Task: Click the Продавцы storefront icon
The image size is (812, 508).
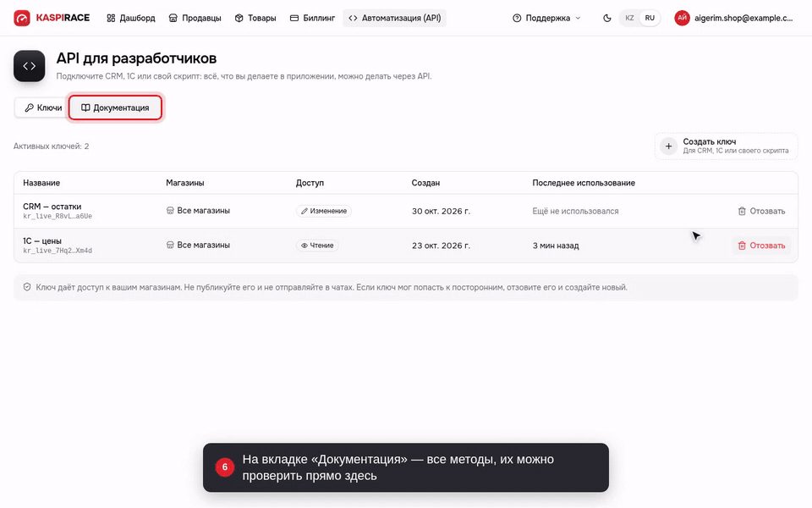Action: [x=173, y=18]
